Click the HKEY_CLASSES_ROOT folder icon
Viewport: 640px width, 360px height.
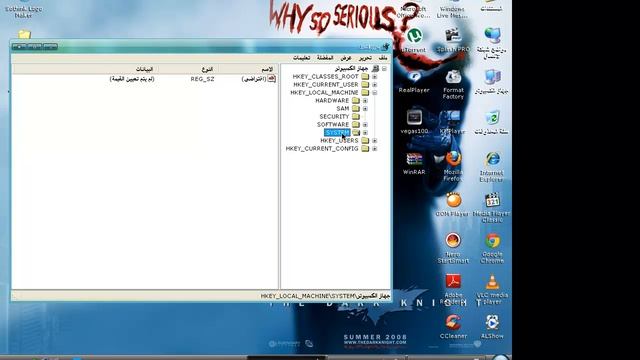tap(365, 76)
